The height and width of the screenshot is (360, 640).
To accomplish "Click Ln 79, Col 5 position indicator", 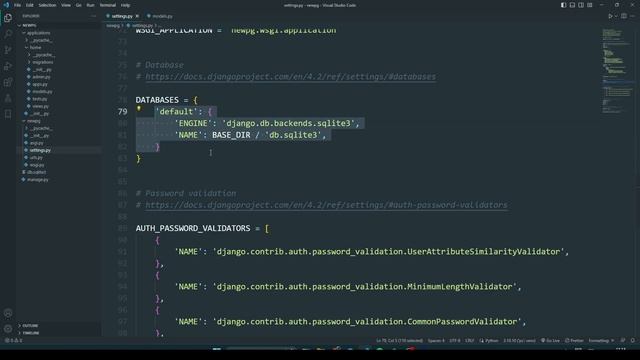I will (x=399, y=340).
